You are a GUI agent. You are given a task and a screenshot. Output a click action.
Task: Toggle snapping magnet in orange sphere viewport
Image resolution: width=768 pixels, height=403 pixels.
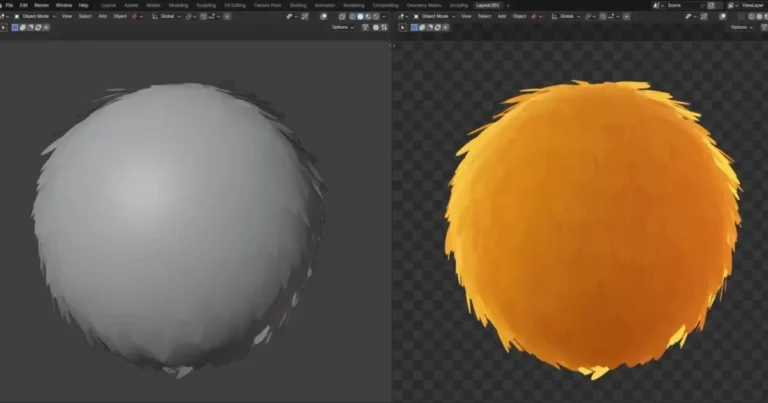(603, 16)
